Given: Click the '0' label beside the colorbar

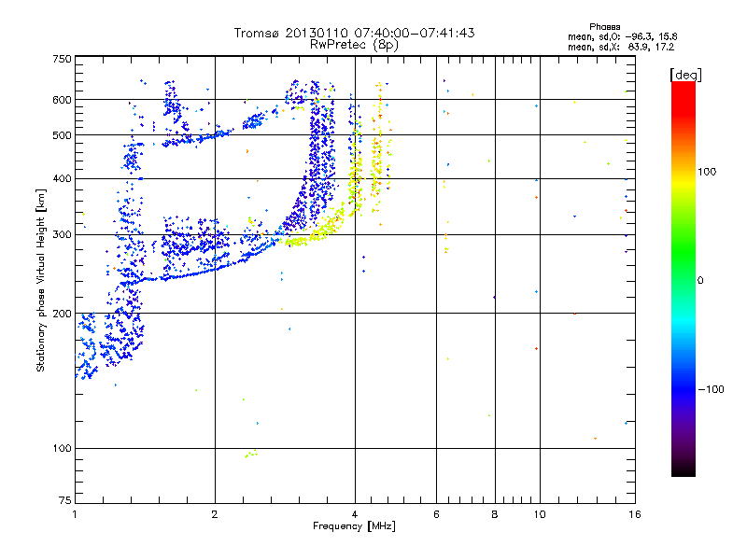Looking at the screenshot, I should click(x=700, y=281).
